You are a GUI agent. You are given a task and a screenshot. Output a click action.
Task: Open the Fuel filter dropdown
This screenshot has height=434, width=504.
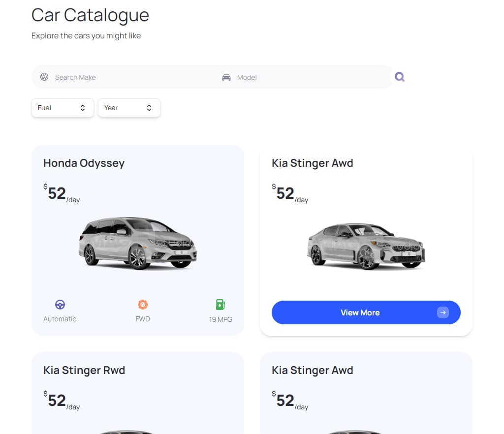63,108
